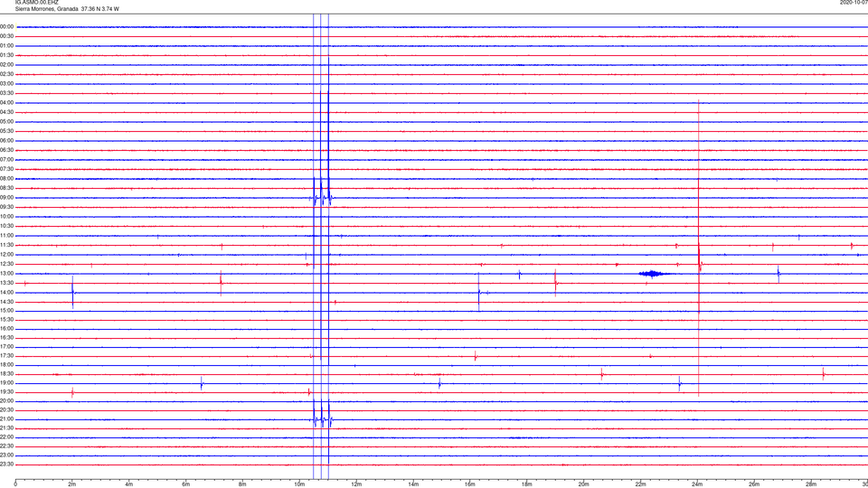Select the 00:30 trace time label
The image size is (868, 488).
[6, 36]
